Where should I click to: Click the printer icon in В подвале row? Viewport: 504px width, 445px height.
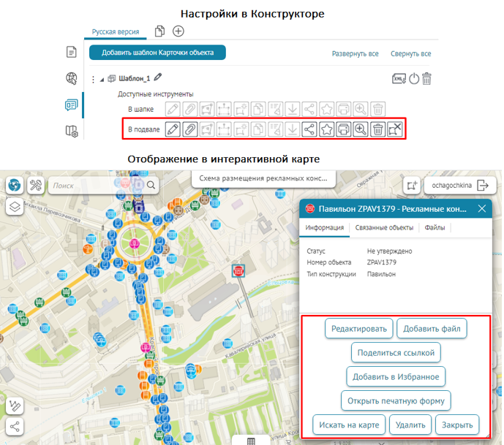pos(343,129)
